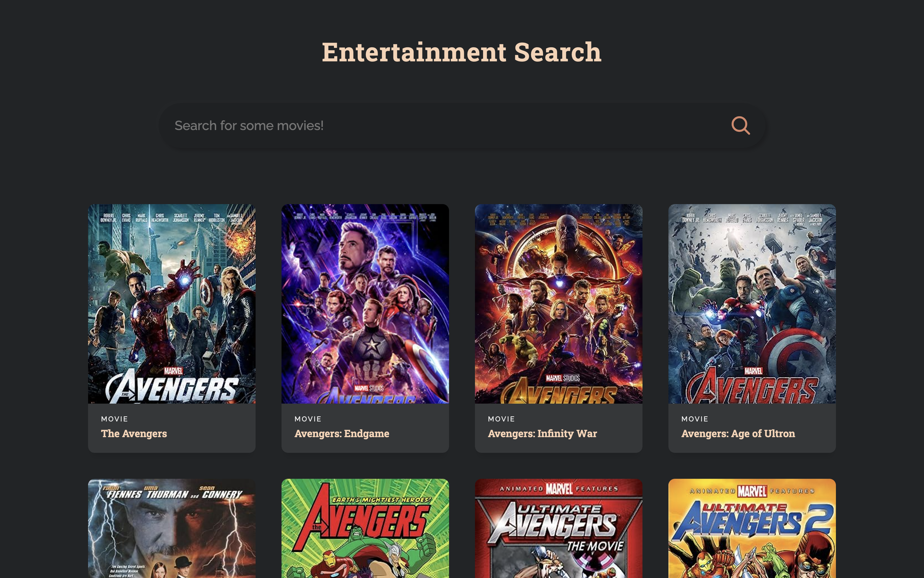Select the Fiennes Thurman Connery movie poster

click(172, 529)
